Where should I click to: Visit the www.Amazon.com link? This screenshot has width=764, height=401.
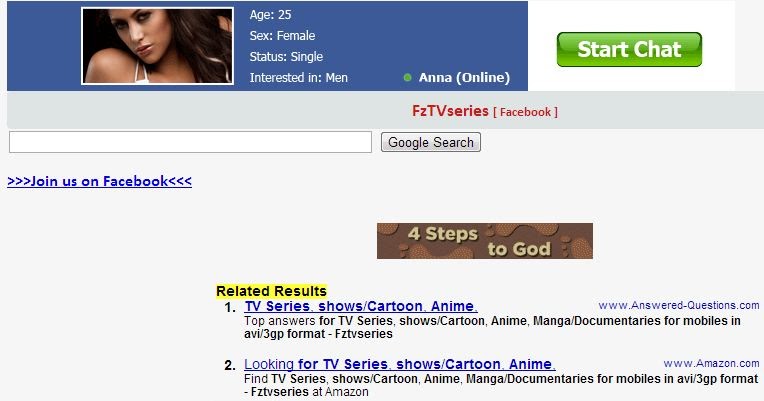coord(711,363)
